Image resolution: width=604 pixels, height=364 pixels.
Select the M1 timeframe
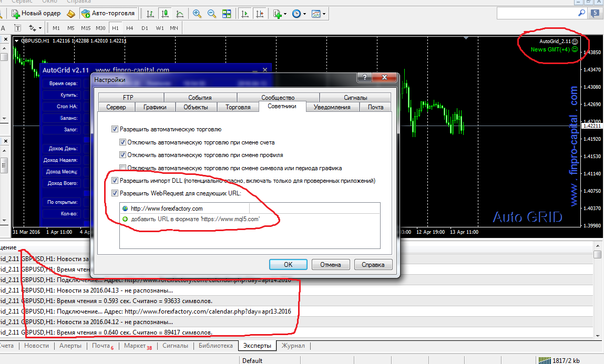(x=56, y=28)
